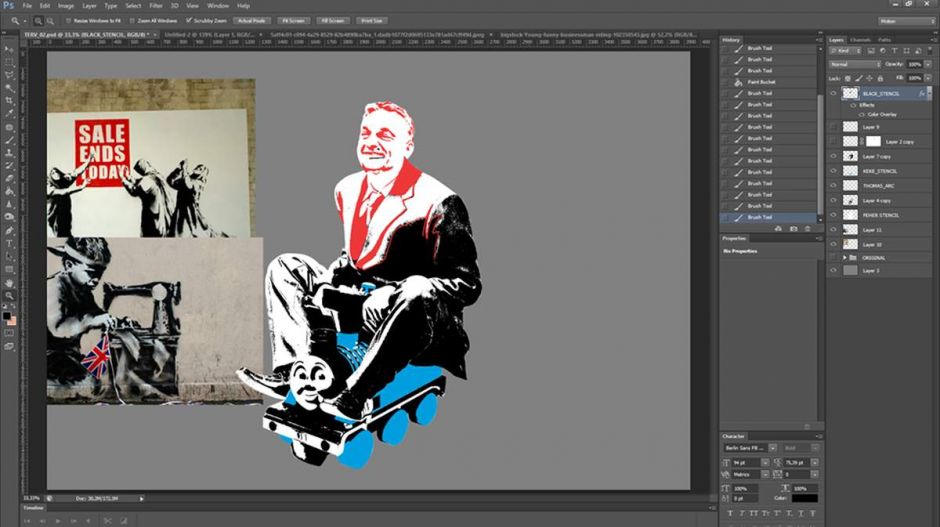Click the pixel layer filter icon
940x527 pixels.
pyautogui.click(x=871, y=51)
